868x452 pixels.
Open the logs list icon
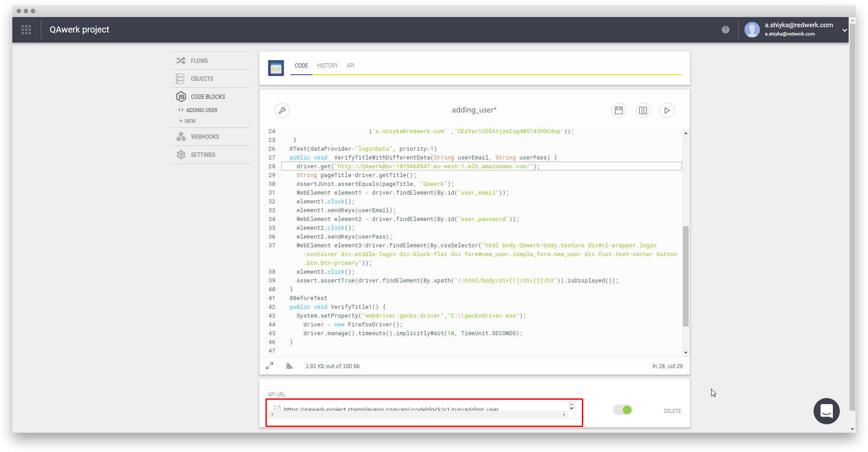(x=643, y=110)
